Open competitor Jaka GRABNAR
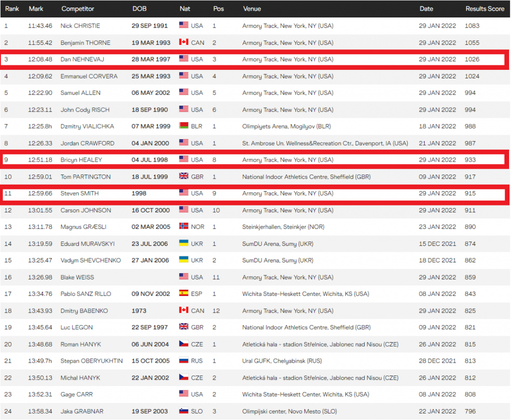This screenshot has width=511, height=420. tap(82, 412)
